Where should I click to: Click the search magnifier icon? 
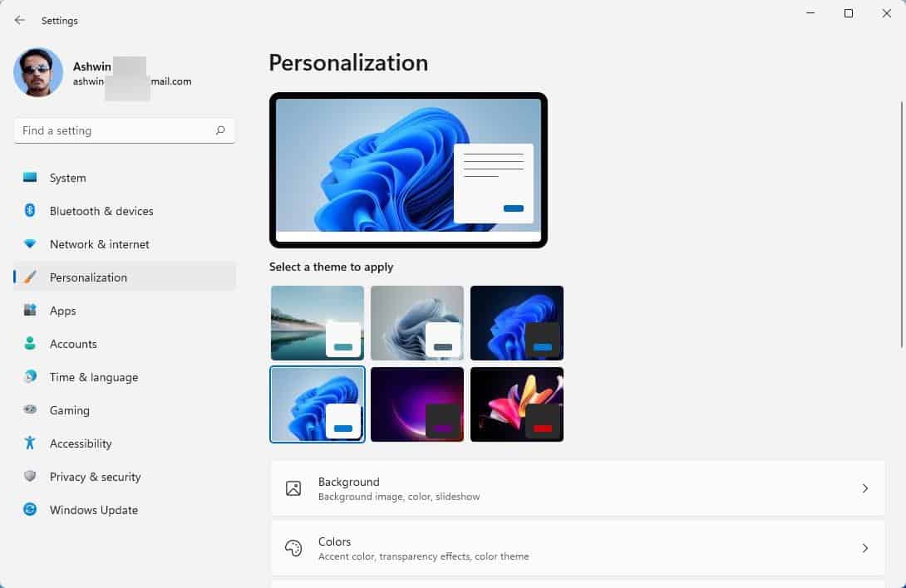click(x=220, y=130)
